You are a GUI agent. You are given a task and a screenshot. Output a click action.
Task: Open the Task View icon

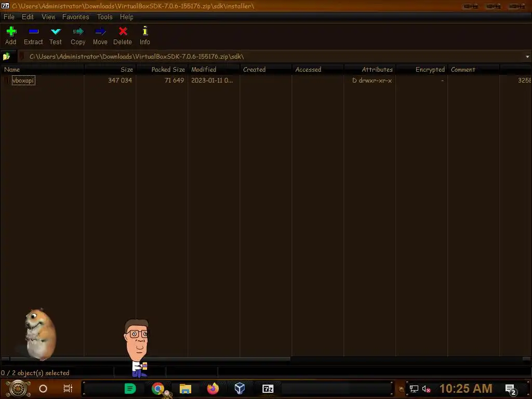coord(68,389)
